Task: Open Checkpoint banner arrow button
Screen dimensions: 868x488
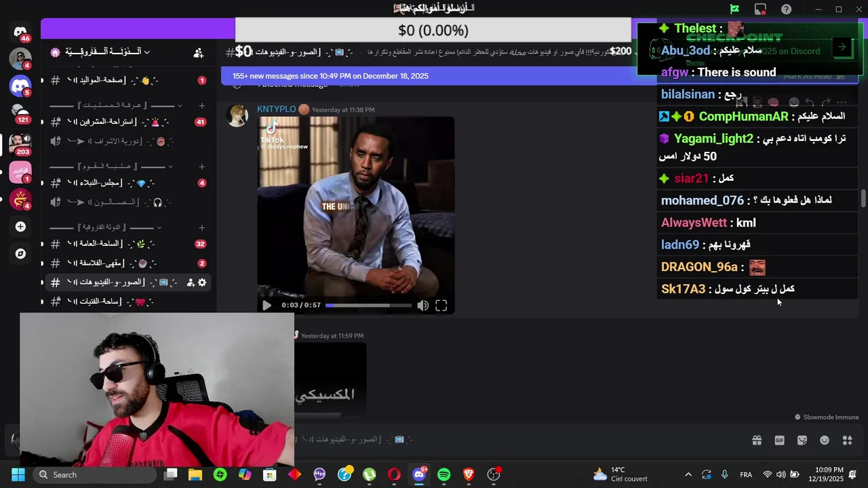Action: click(842, 47)
